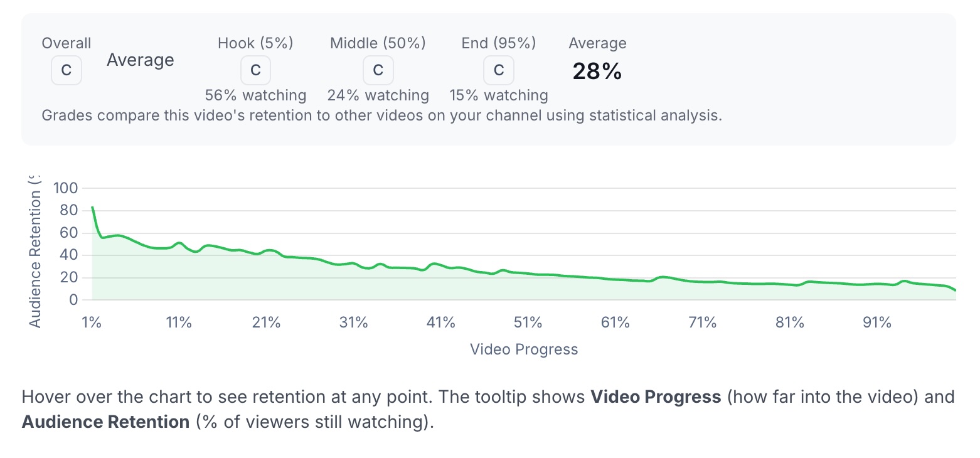Viewport: 980px width, 458px height.
Task: Click the Video Progress axis title
Action: (524, 349)
